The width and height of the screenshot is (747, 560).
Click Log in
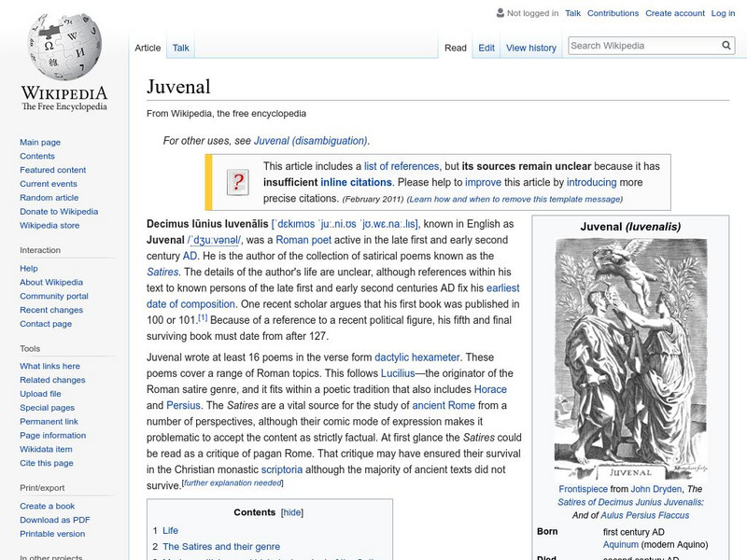click(723, 13)
